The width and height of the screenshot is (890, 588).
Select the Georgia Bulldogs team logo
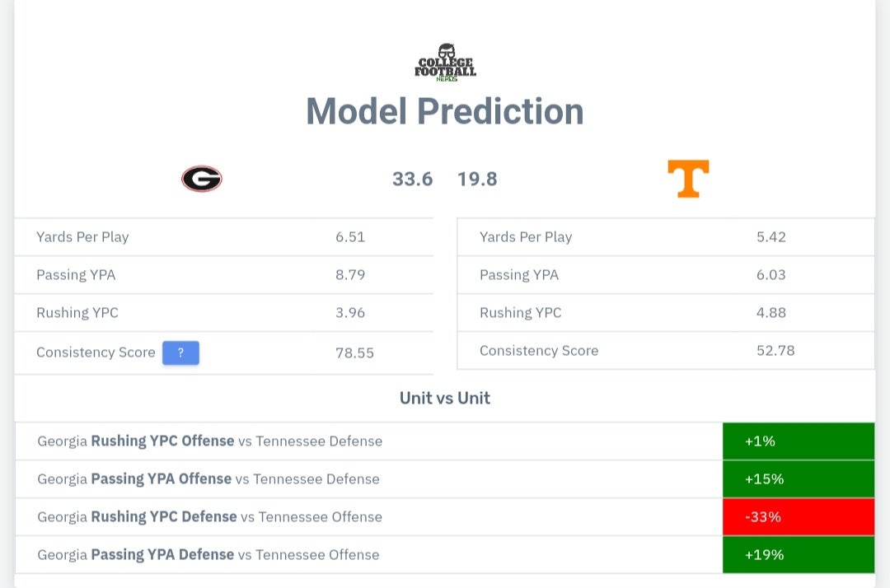tap(201, 179)
